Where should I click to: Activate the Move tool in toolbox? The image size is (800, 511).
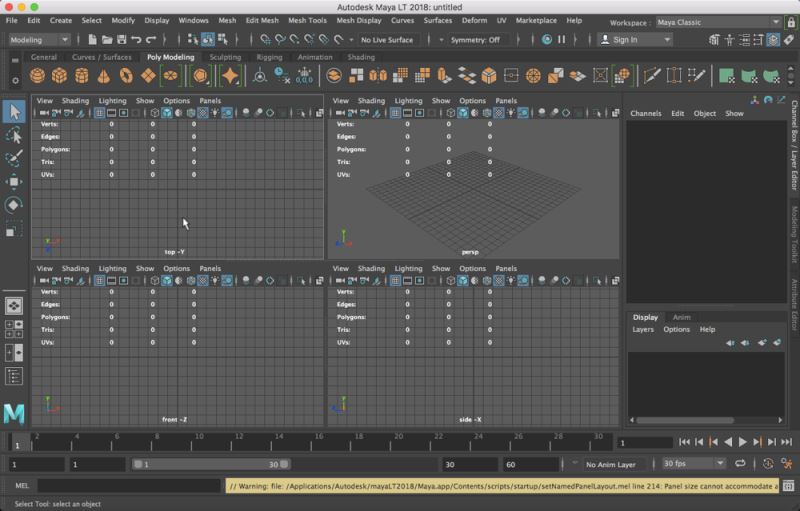tap(14, 182)
